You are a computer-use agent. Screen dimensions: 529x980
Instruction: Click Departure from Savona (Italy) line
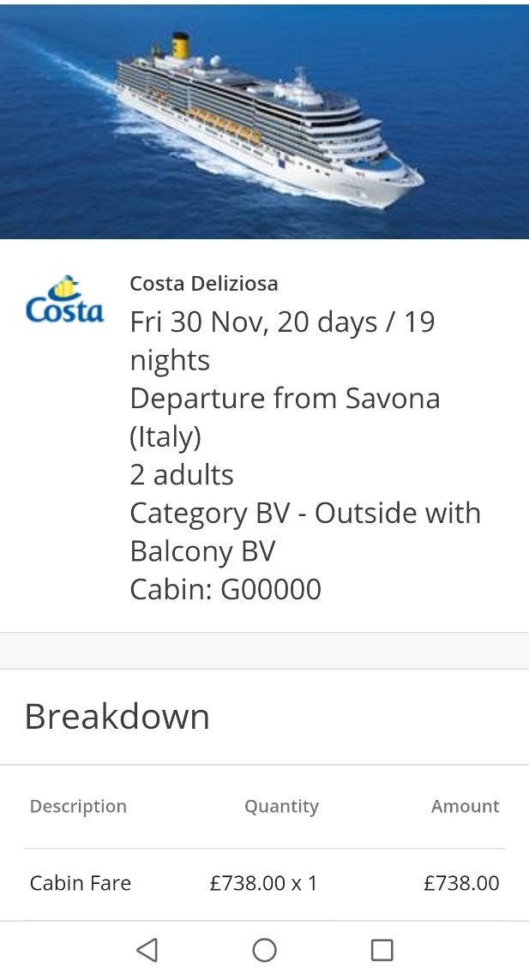tap(285, 417)
